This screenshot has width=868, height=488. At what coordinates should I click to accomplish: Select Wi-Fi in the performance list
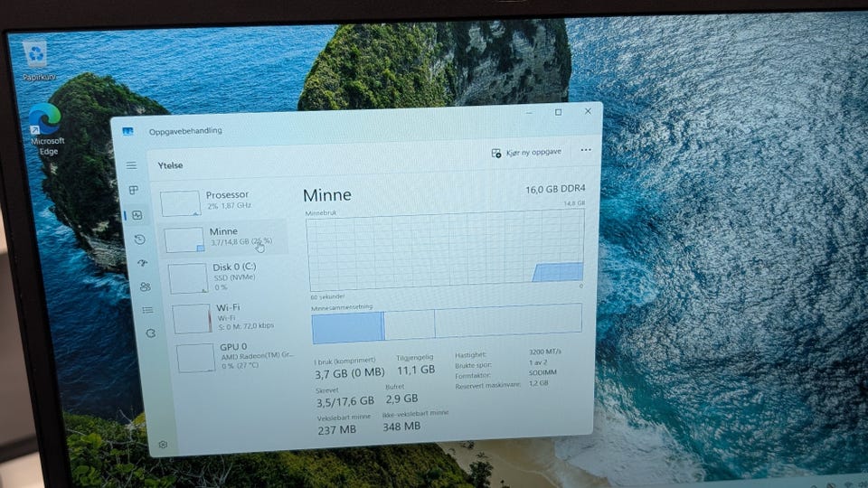pyautogui.click(x=231, y=317)
